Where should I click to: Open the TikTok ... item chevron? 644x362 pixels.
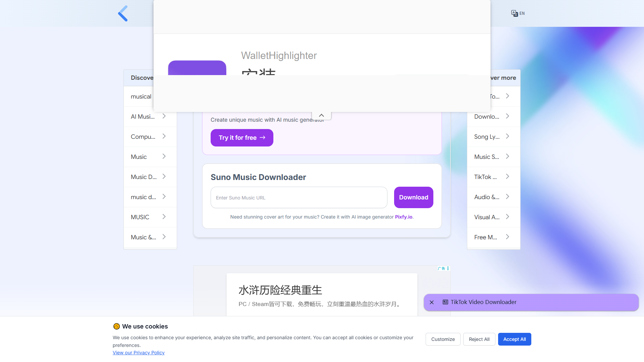pos(507,177)
